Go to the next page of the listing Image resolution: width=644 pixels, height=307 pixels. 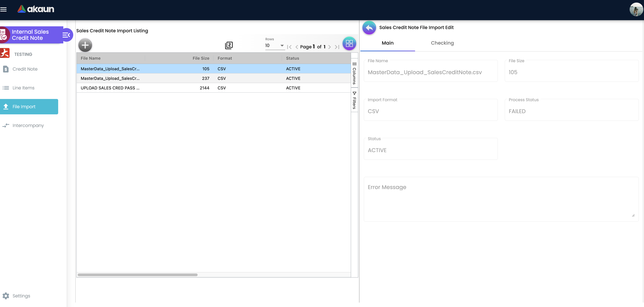tap(330, 47)
